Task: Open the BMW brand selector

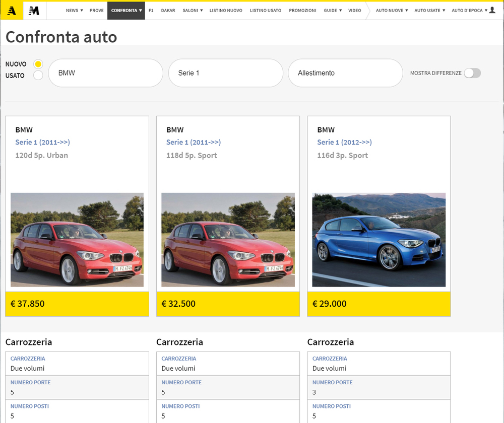Action: click(x=105, y=73)
